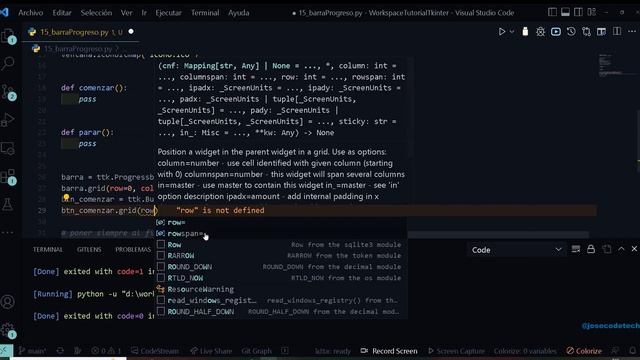Clear the output panel icon
This screenshot has height=360, width=640.
click(576, 249)
